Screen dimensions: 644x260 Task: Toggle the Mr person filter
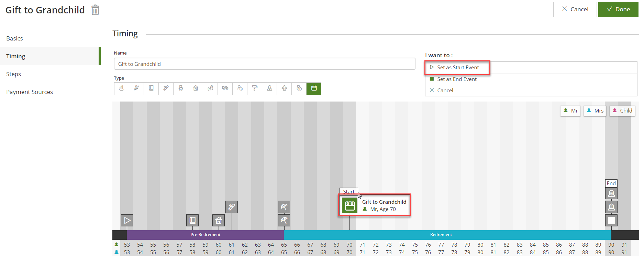(570, 111)
